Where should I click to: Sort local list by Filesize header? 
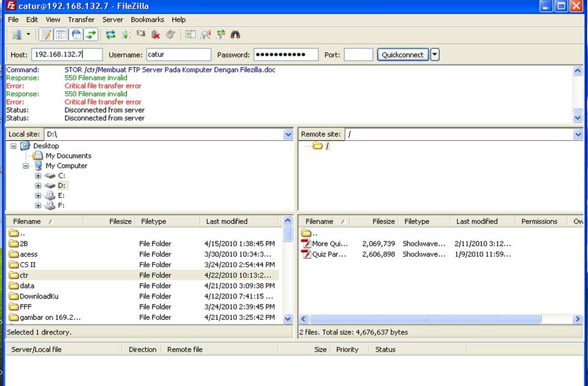109,221
